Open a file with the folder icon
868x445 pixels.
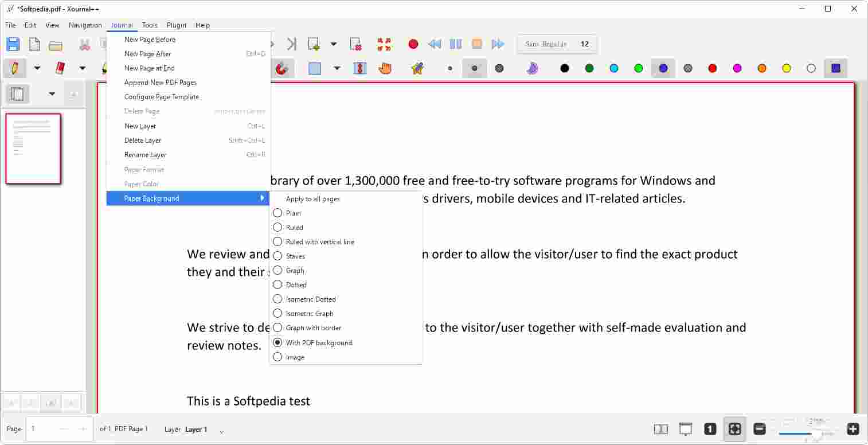pyautogui.click(x=56, y=45)
